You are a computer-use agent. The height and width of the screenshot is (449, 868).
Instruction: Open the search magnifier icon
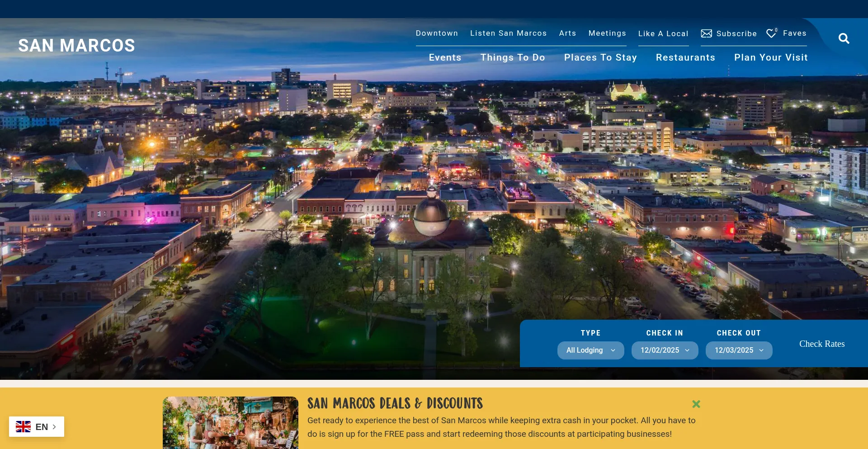tap(844, 38)
